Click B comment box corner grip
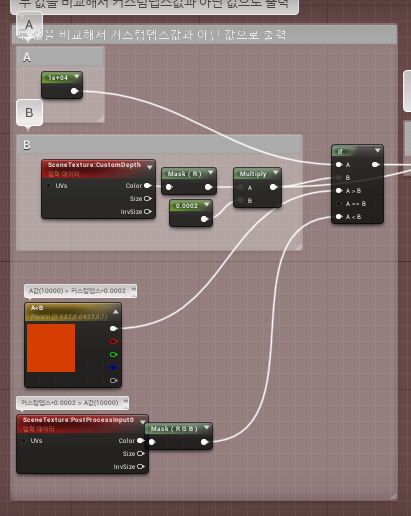 point(299,247)
